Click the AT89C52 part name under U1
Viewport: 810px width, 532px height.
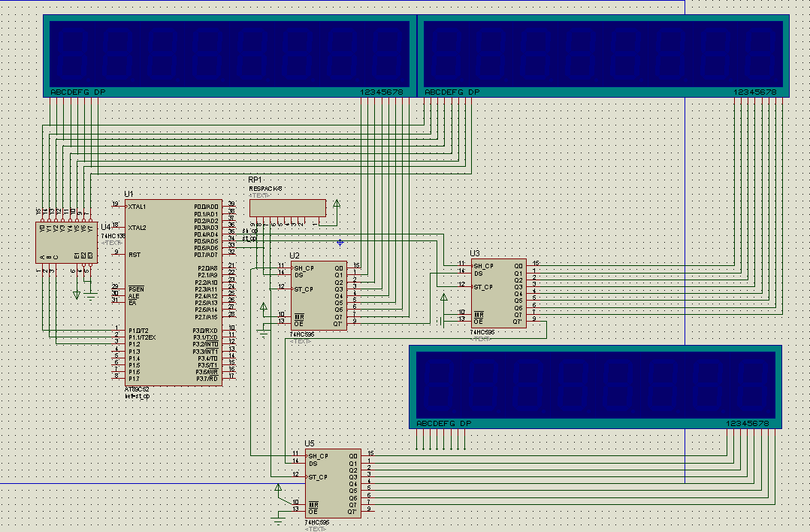137,389
